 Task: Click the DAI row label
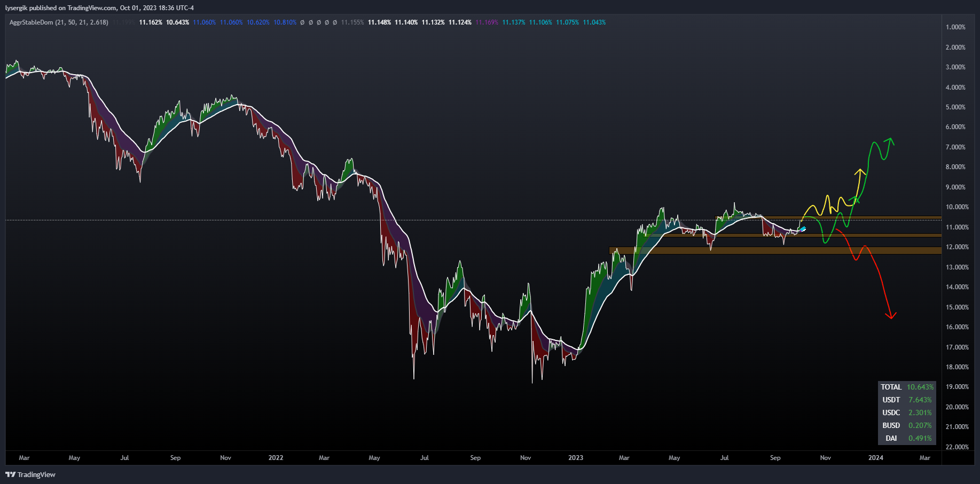tap(891, 438)
